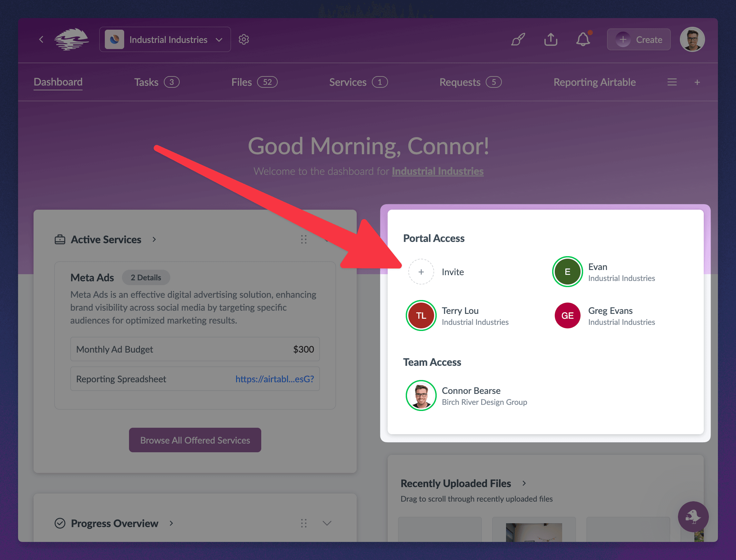Open the airtable reporting spreadsheet link
Viewport: 736px width, 560px height.
click(274, 379)
